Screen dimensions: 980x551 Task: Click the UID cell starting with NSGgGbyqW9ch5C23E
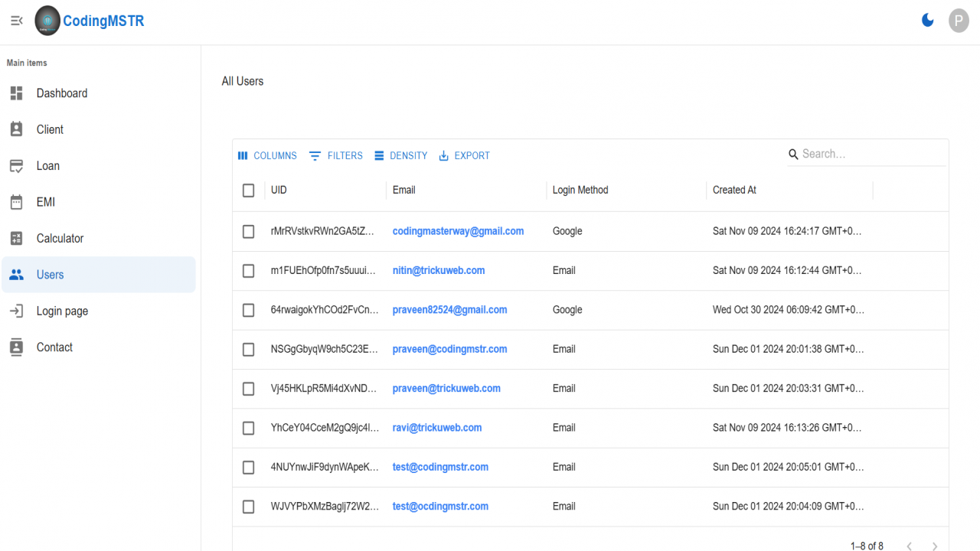(325, 349)
